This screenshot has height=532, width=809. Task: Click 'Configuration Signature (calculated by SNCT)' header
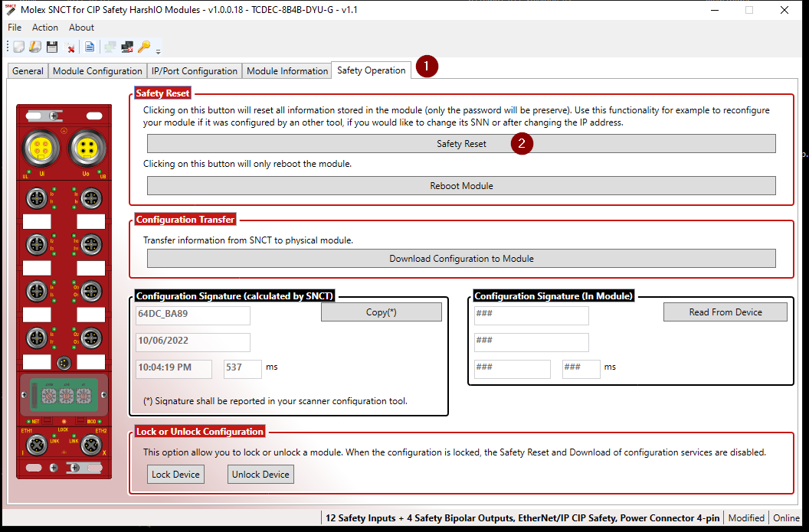point(234,296)
